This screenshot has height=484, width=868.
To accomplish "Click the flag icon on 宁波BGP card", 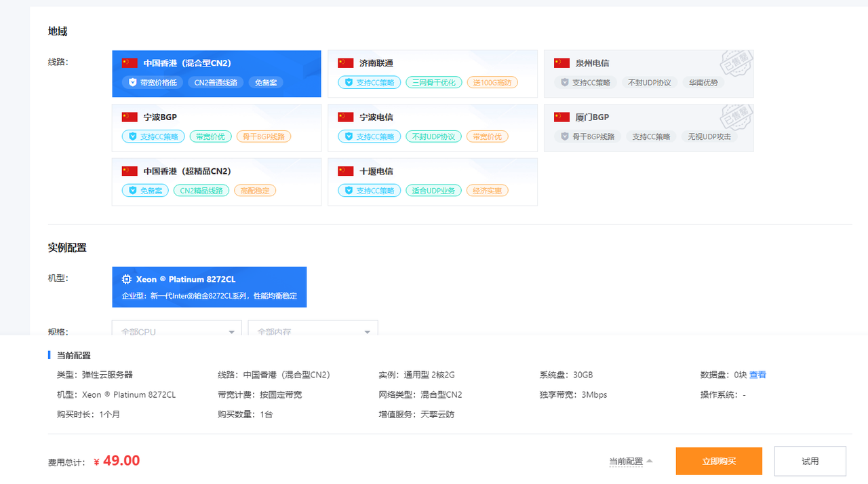I will click(x=130, y=117).
